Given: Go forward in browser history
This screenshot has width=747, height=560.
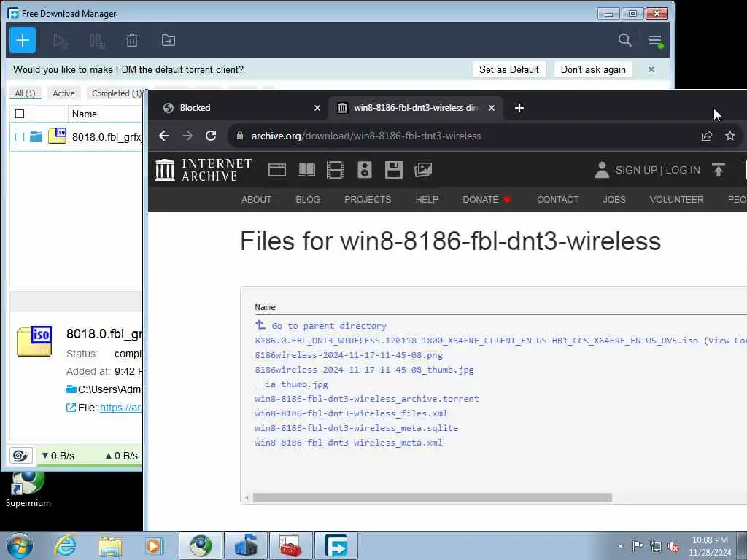Looking at the screenshot, I should point(187,136).
